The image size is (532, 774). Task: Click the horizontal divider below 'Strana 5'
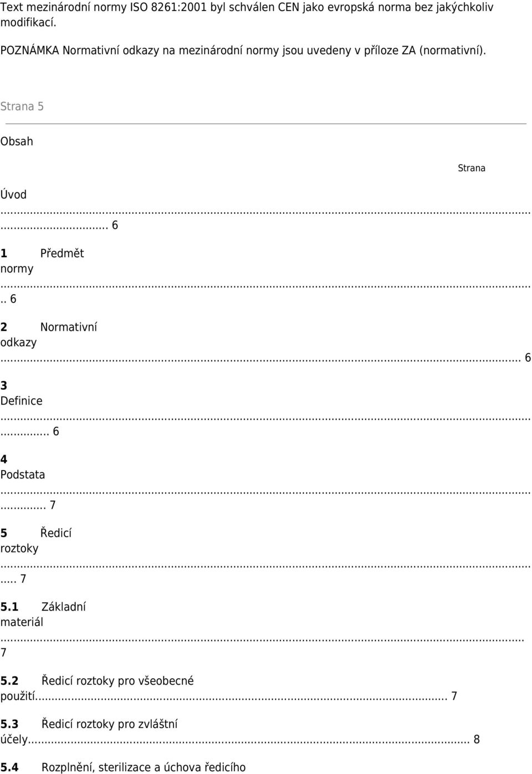[x=263, y=124]
